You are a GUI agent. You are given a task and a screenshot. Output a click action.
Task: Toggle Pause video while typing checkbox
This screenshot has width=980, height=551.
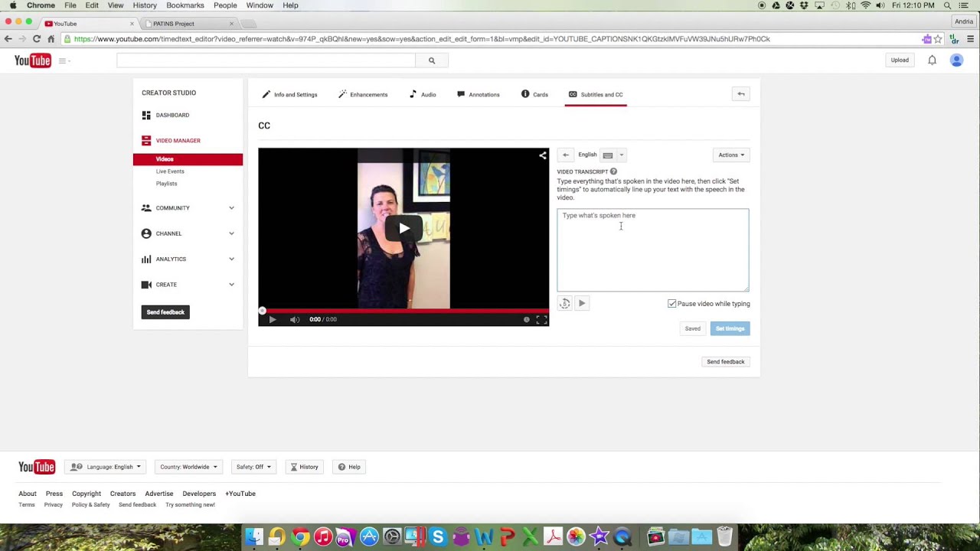(x=672, y=304)
